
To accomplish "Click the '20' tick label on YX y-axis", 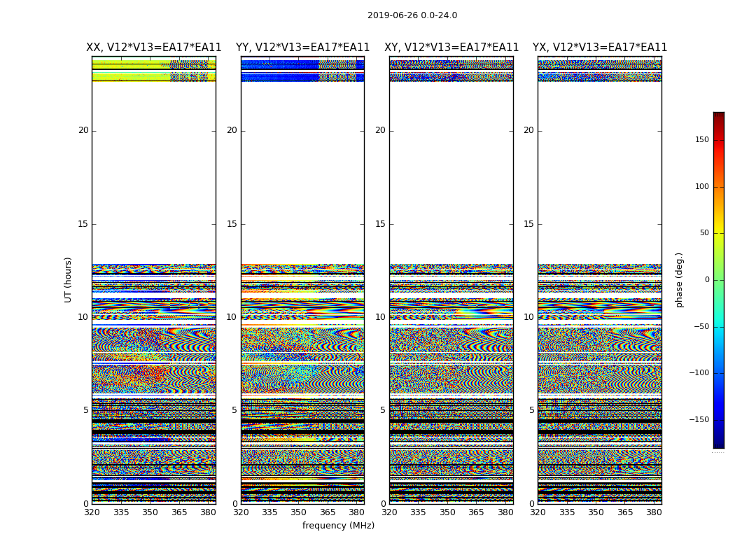I will pyautogui.click(x=528, y=130).
